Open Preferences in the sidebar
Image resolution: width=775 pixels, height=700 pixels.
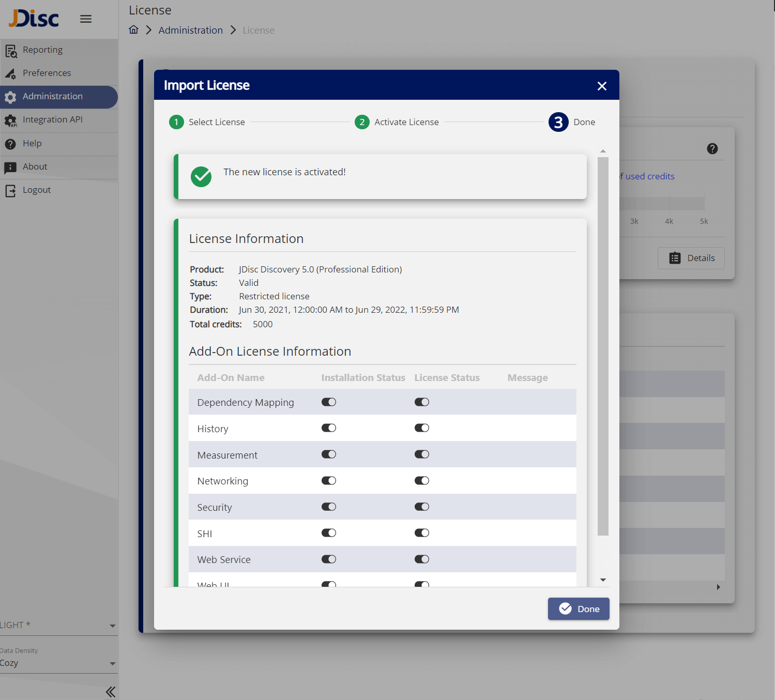[x=47, y=73]
